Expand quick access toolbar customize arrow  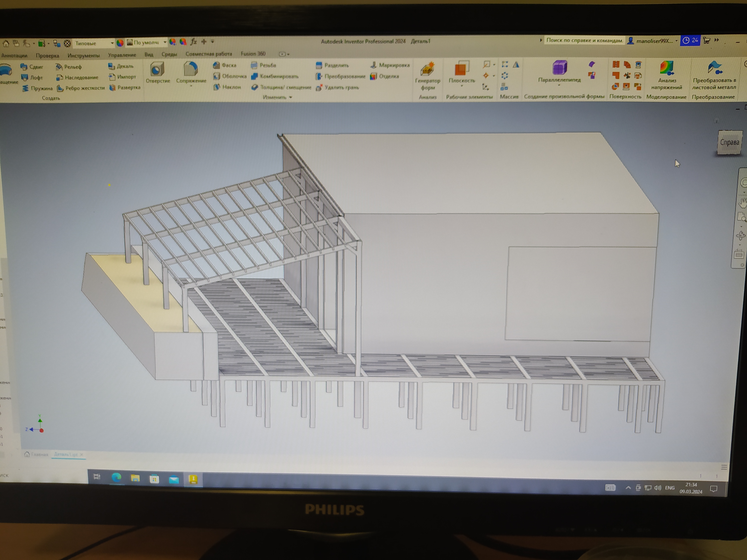pos(212,41)
